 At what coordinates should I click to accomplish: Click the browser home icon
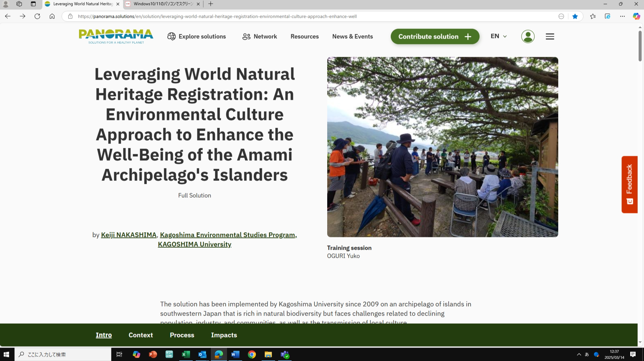52,16
